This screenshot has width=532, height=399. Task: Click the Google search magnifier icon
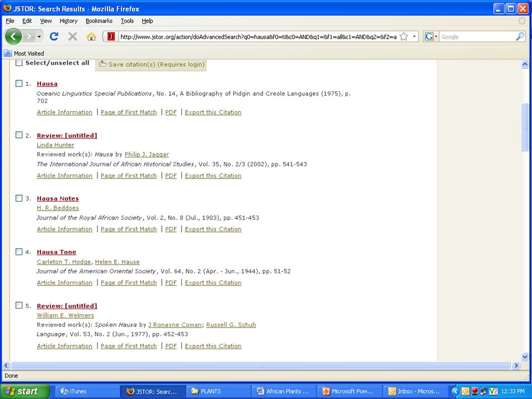[520, 37]
